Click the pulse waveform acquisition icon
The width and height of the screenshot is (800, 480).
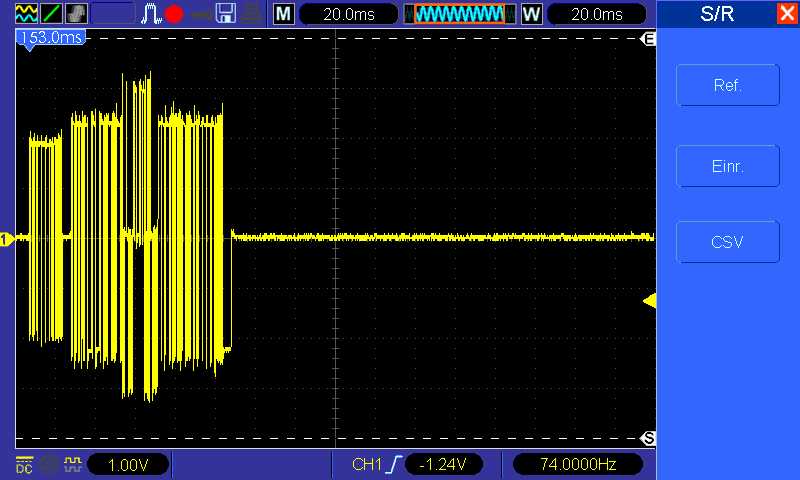(x=151, y=13)
